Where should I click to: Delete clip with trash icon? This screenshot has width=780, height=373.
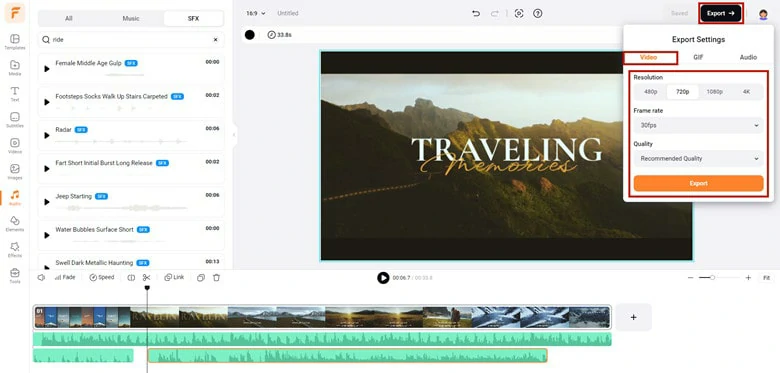[216, 278]
